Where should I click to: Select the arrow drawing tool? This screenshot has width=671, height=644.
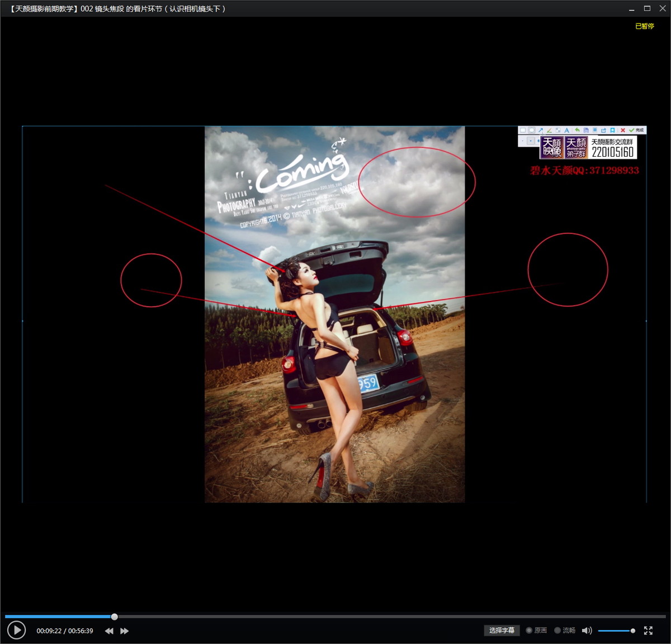[x=541, y=130]
